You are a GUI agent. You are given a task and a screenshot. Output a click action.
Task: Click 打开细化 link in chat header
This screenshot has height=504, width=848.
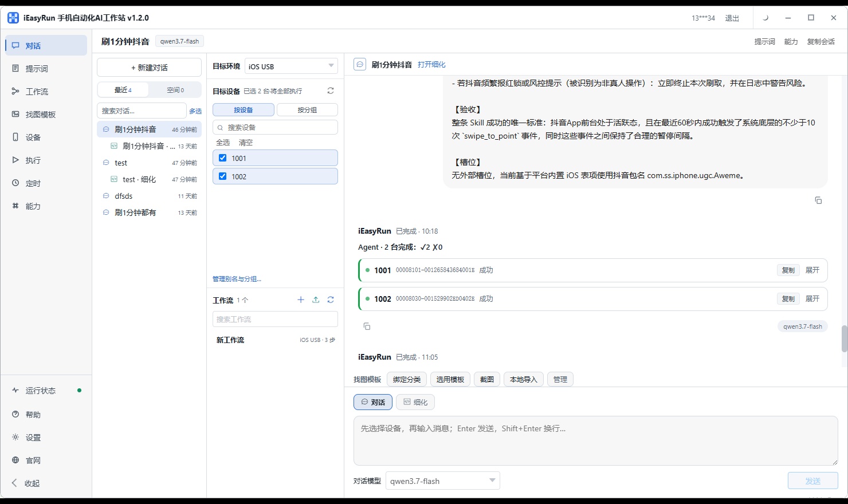click(x=431, y=65)
